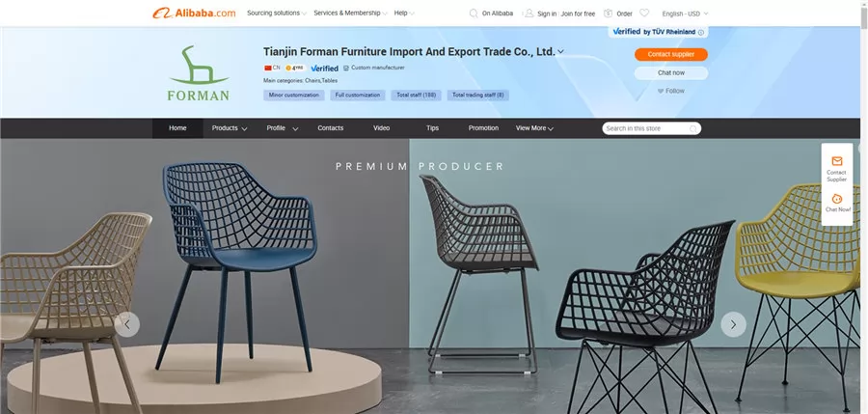Toggle Follow for this store
The image size is (868, 414).
671,91
